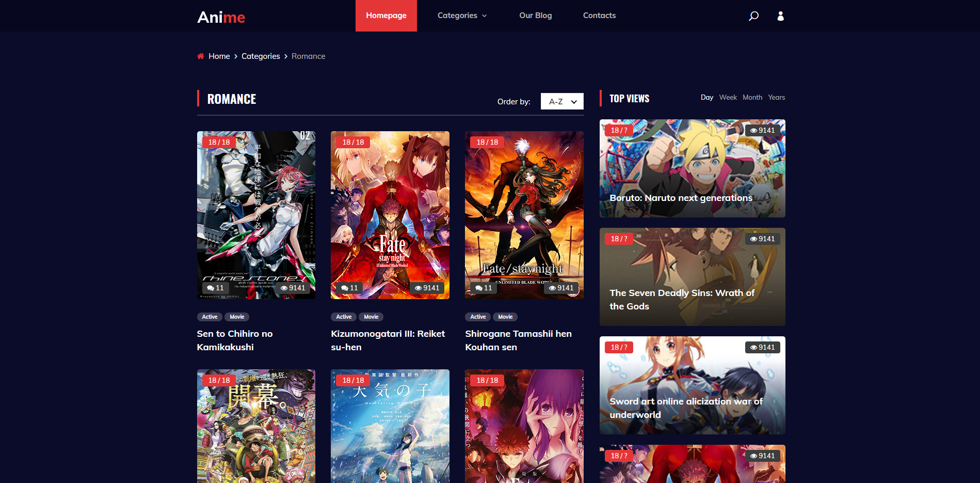Screen dimensions: 980x483
Task: Click The Seven Deadly Sins: Wrath title
Action: click(x=682, y=300)
